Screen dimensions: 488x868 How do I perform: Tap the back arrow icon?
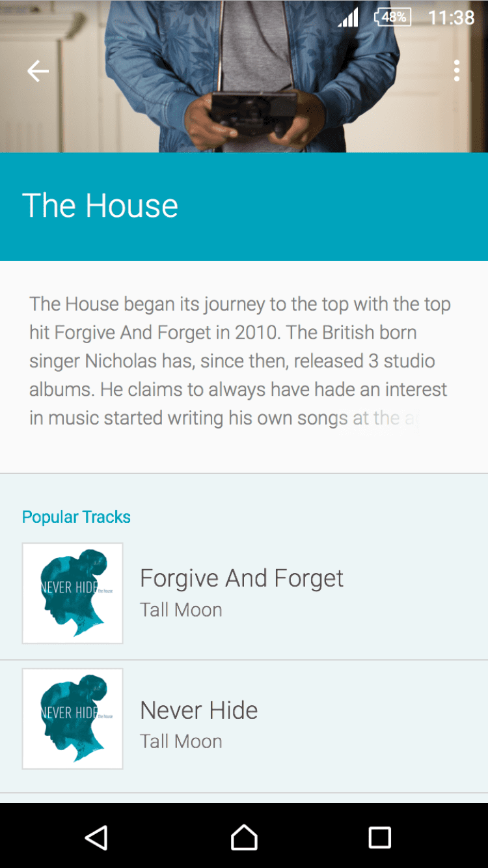pyautogui.click(x=38, y=71)
